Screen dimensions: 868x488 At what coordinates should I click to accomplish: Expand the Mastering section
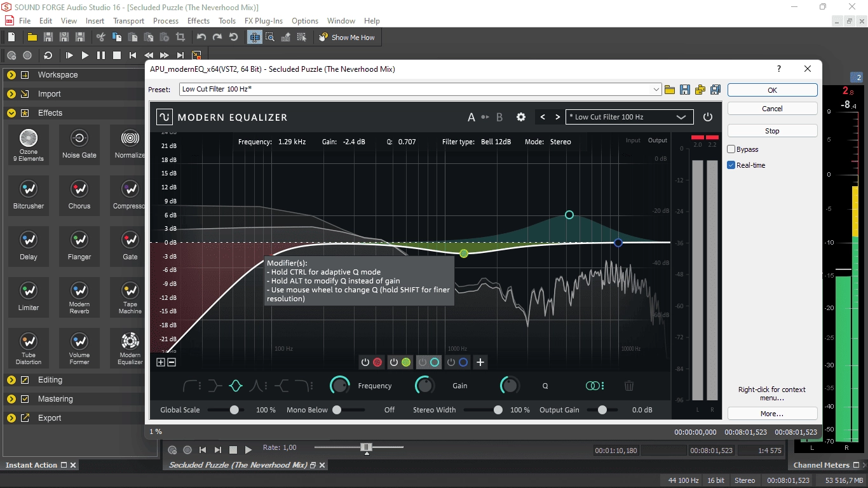[11, 399]
